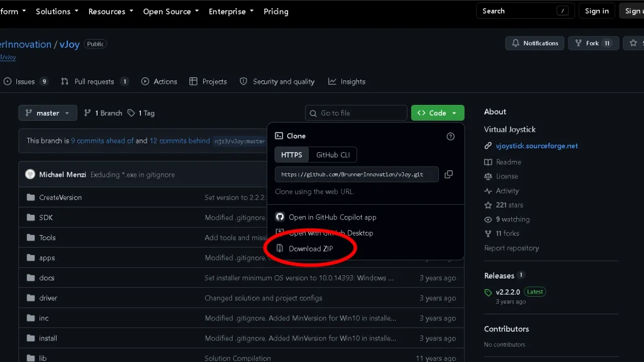Click the Pricing link
Viewport: 644px width, 362px height.
pyautogui.click(x=276, y=11)
